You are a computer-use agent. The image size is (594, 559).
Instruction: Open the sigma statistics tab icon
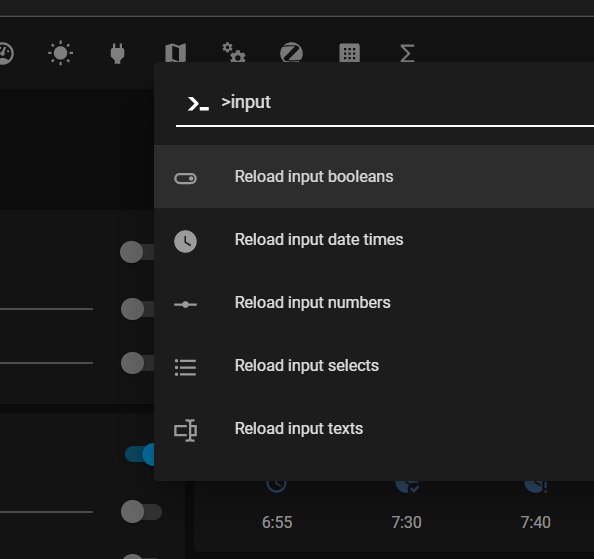[x=407, y=53]
